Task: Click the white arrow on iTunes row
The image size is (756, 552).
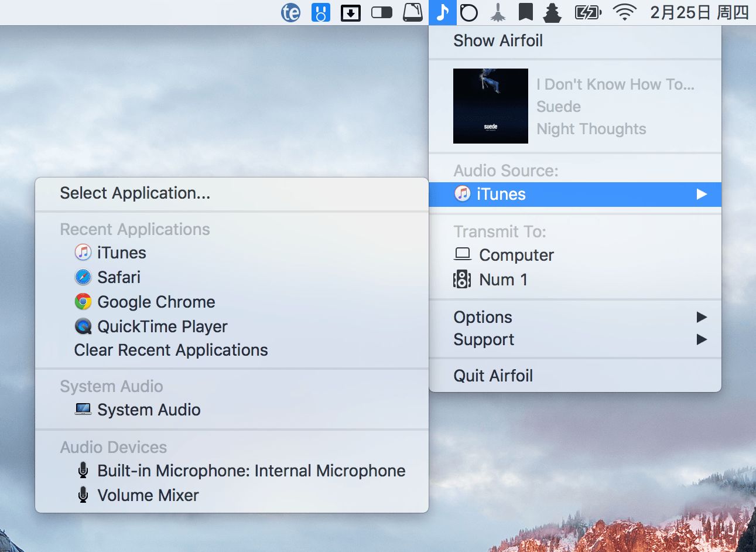Action: (702, 194)
